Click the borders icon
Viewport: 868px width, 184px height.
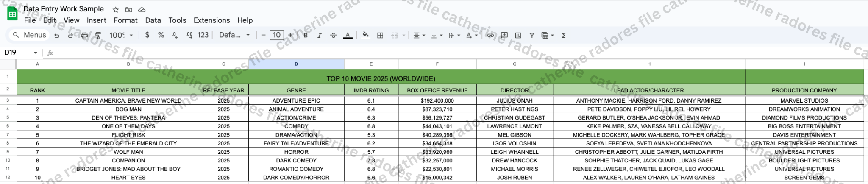tap(380, 35)
